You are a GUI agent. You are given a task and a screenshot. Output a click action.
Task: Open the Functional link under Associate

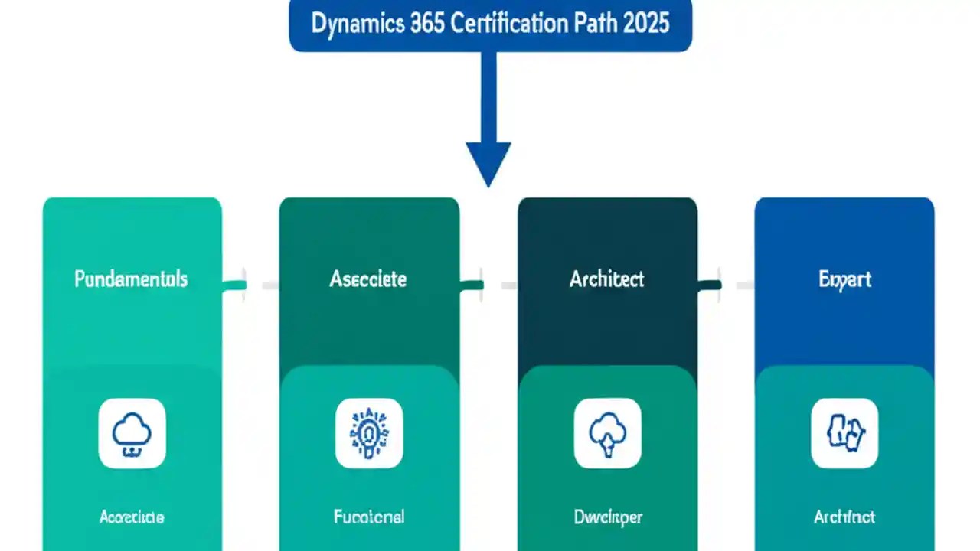369,517
